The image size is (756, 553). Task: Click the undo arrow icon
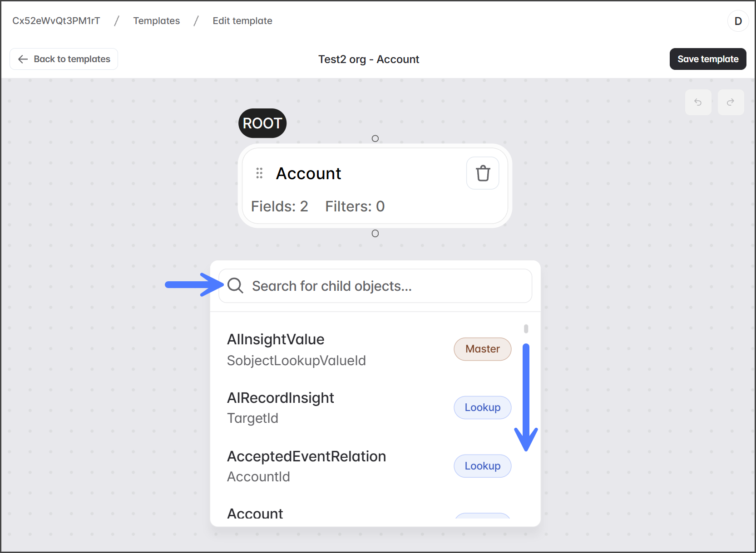click(698, 102)
